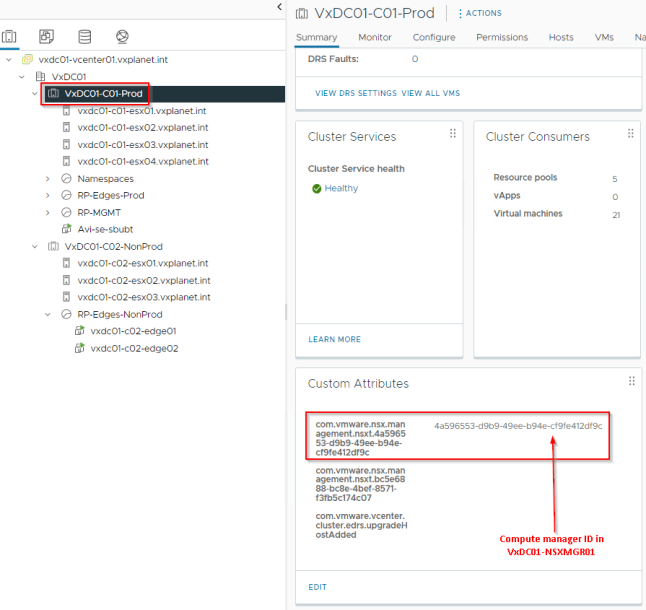Click the RP-Edges-NonProd resource pool icon
The height and width of the screenshot is (610, 646).
pyautogui.click(x=66, y=314)
